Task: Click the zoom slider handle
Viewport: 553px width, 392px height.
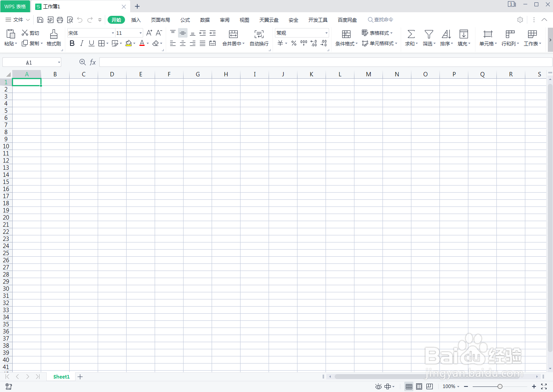Action: point(500,386)
